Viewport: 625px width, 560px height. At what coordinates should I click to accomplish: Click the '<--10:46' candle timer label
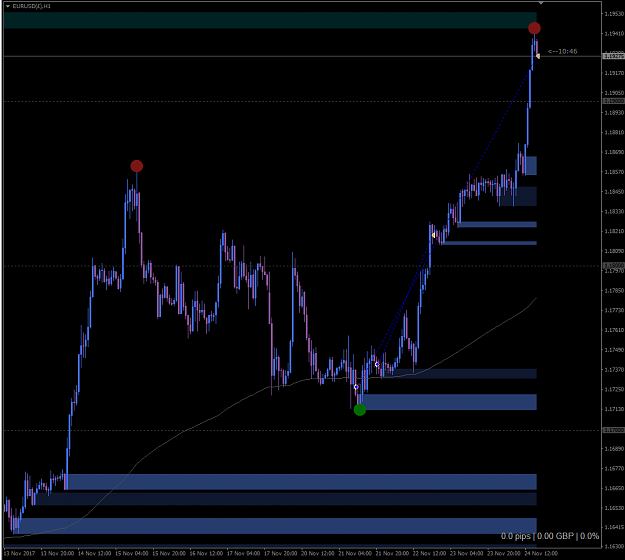click(x=562, y=51)
